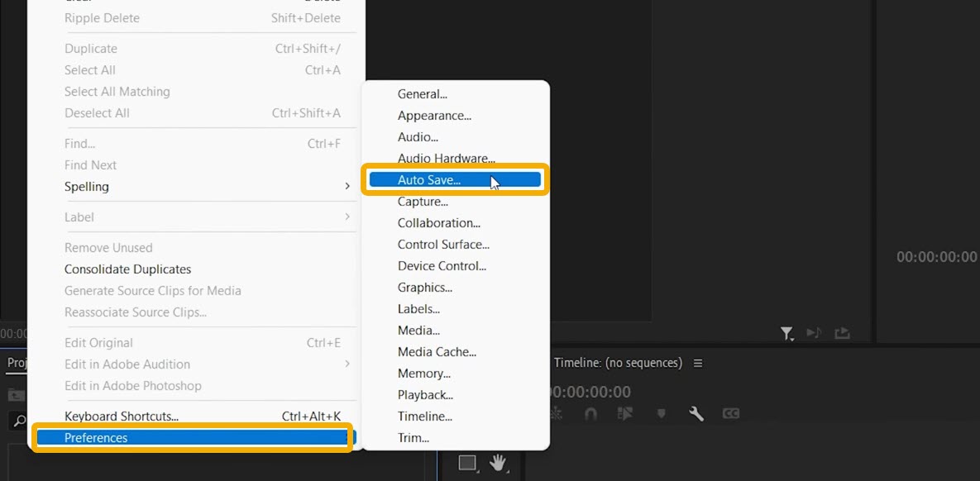
Task: Click Consolidate Duplicates in the Edit menu
Action: [127, 269]
